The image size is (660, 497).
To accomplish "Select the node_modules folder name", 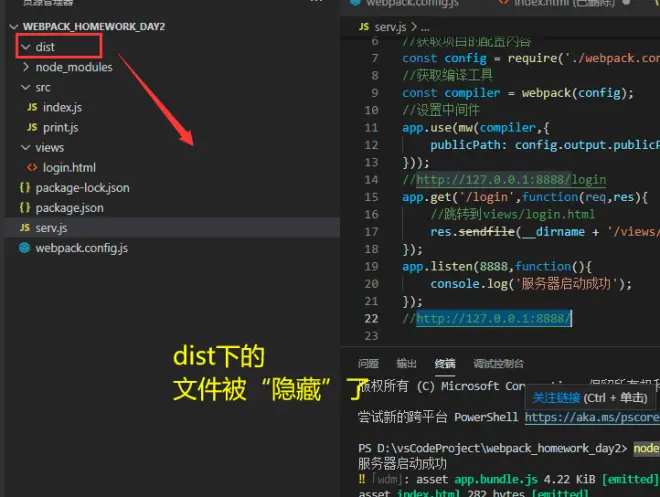I will coord(74,67).
